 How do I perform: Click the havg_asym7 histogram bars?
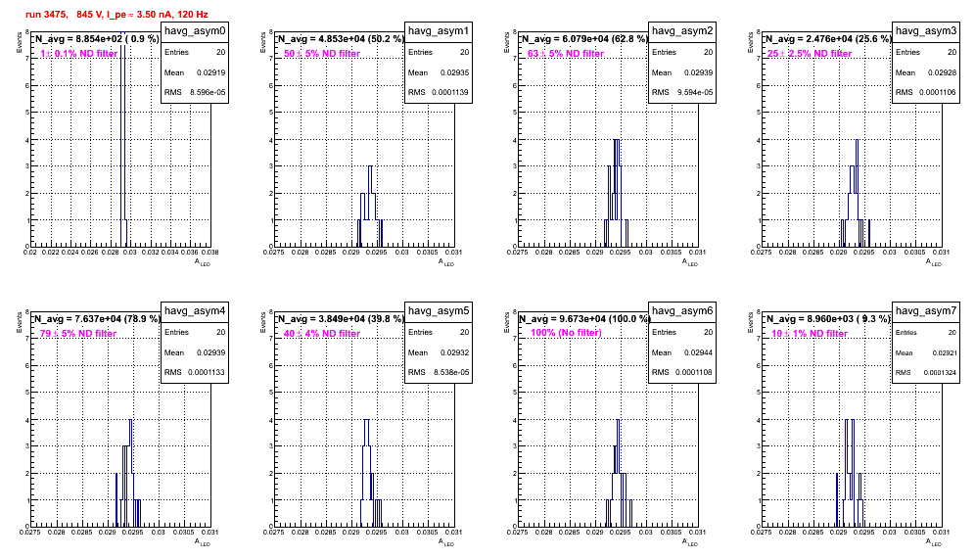click(850, 473)
